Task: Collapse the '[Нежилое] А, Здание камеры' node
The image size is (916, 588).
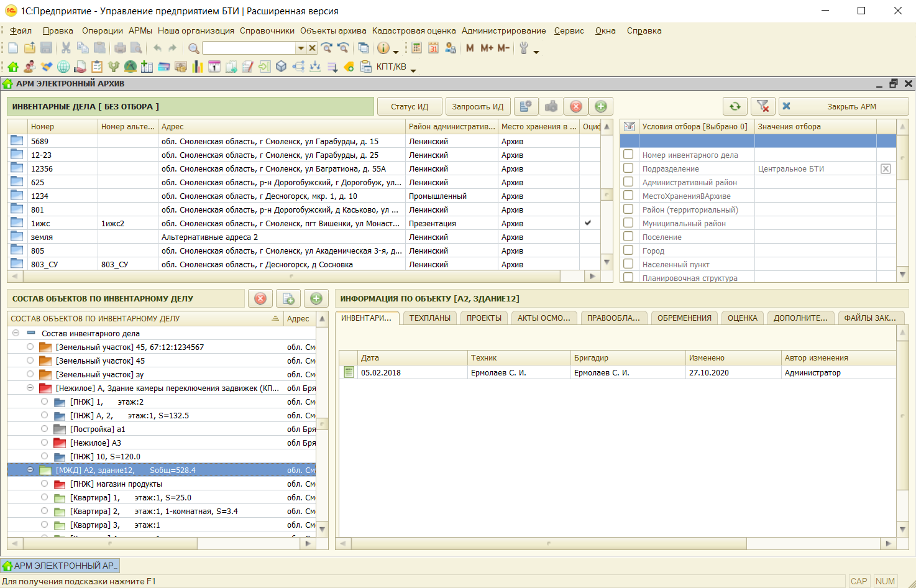Action: 30,388
